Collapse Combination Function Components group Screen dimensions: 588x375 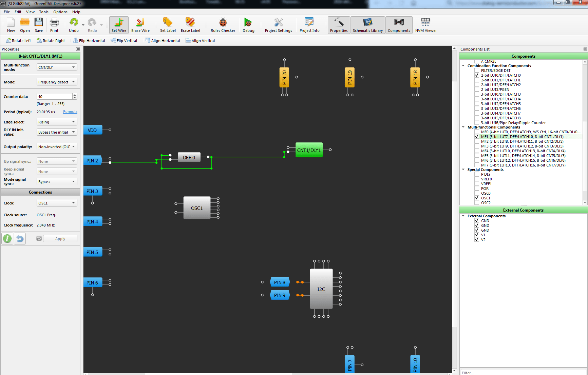pyautogui.click(x=463, y=66)
